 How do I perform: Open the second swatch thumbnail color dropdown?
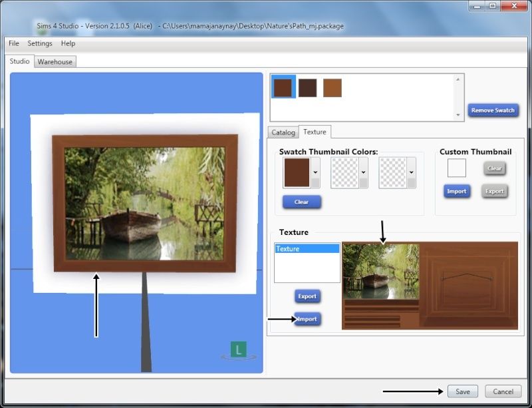(x=363, y=172)
